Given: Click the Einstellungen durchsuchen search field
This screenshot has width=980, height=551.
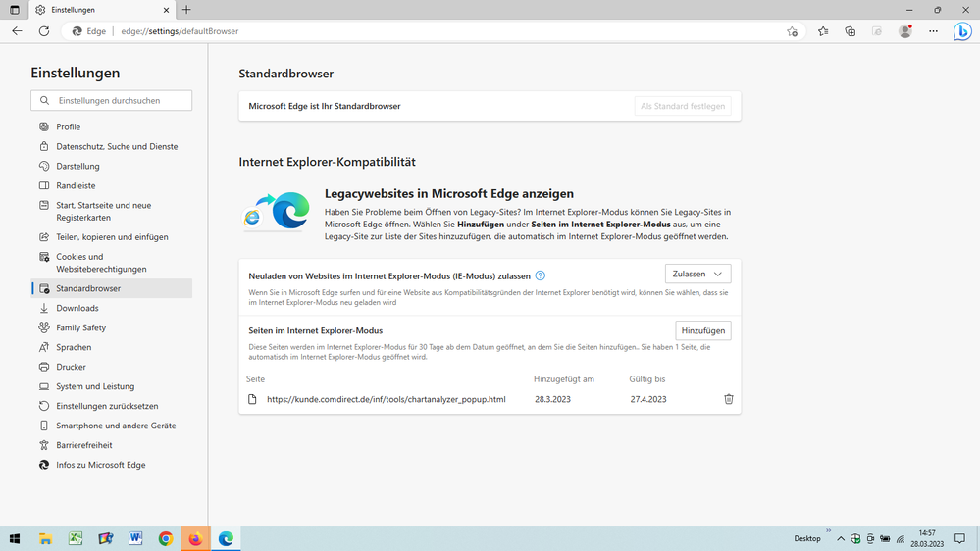Looking at the screenshot, I should [x=112, y=100].
